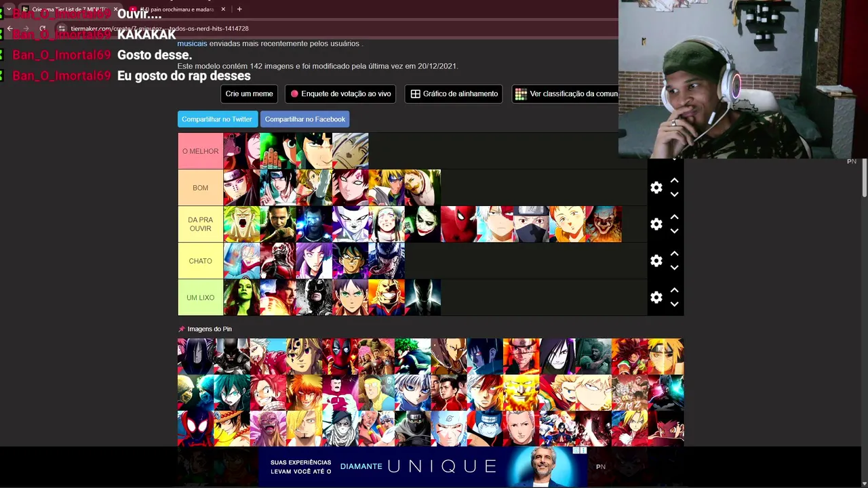Move the UM LIXO tier up

coord(674,291)
